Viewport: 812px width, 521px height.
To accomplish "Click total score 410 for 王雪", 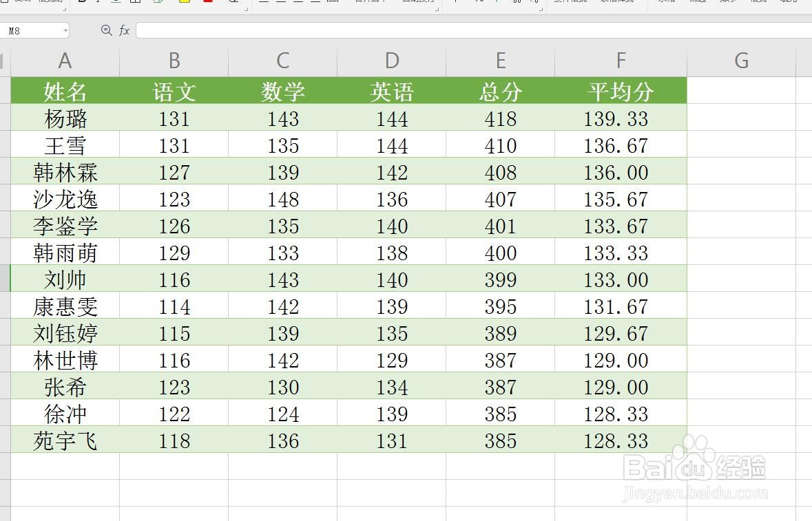I will 500,145.
